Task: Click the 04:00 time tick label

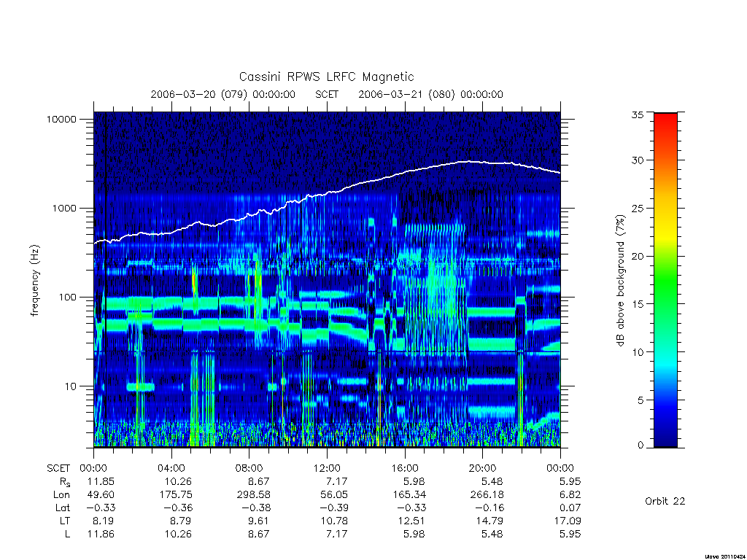Action: [171, 468]
